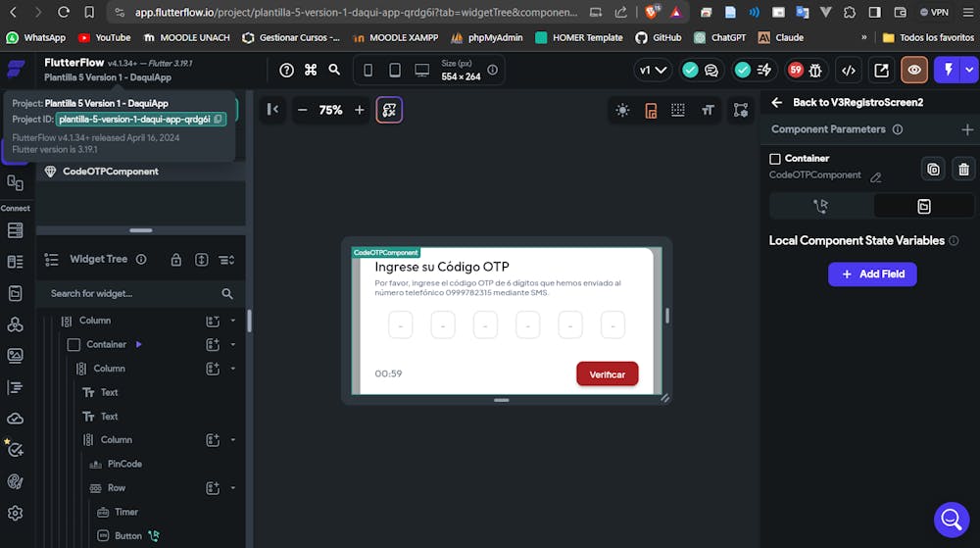Zoom out canvas with minus button
The image size is (980, 548).
click(303, 110)
